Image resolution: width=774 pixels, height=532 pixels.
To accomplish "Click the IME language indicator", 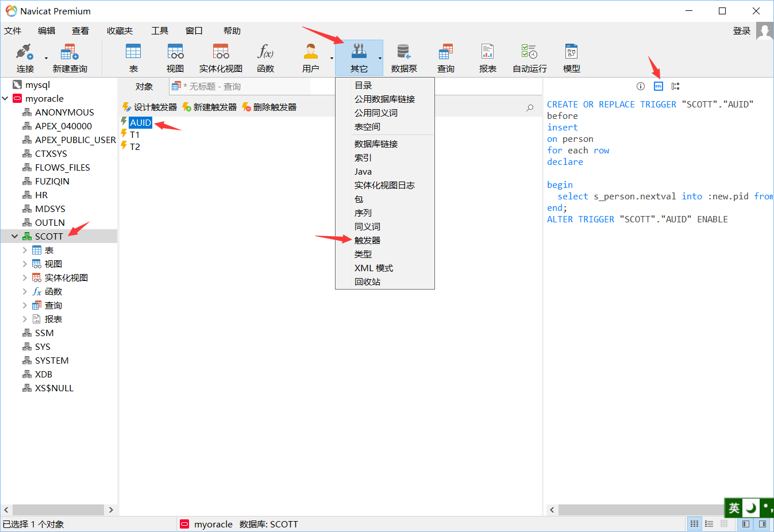I will tap(734, 508).
